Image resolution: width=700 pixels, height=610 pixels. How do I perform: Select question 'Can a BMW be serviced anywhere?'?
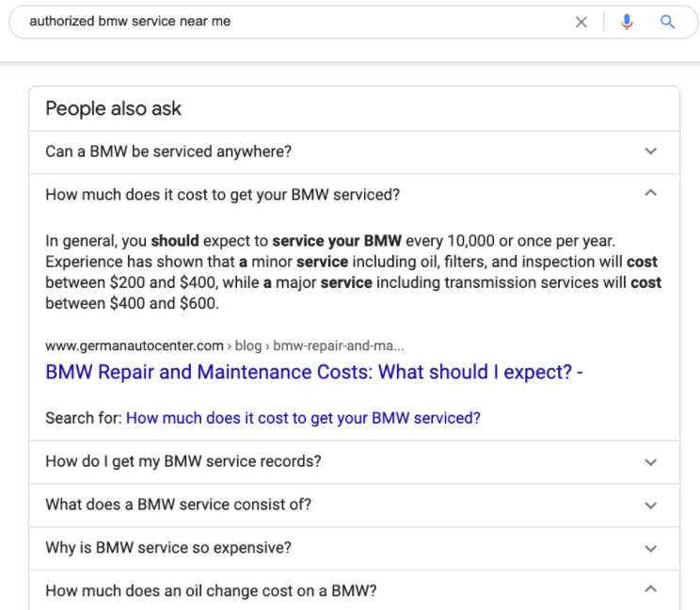(168, 152)
